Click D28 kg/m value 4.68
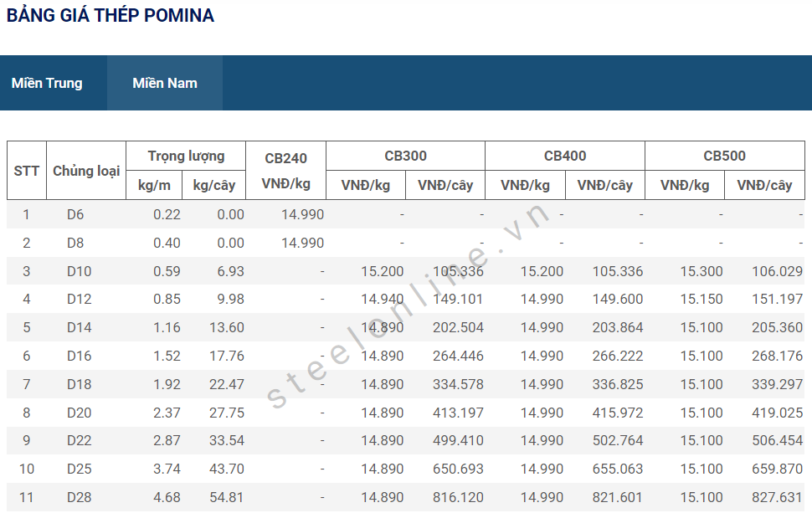The width and height of the screenshot is (812, 513). tap(167, 497)
